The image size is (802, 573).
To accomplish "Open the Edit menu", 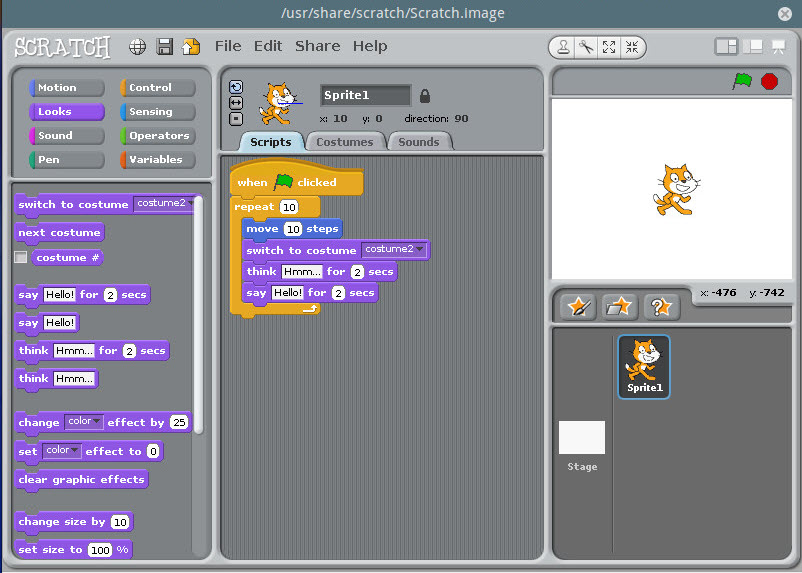I will tap(268, 46).
